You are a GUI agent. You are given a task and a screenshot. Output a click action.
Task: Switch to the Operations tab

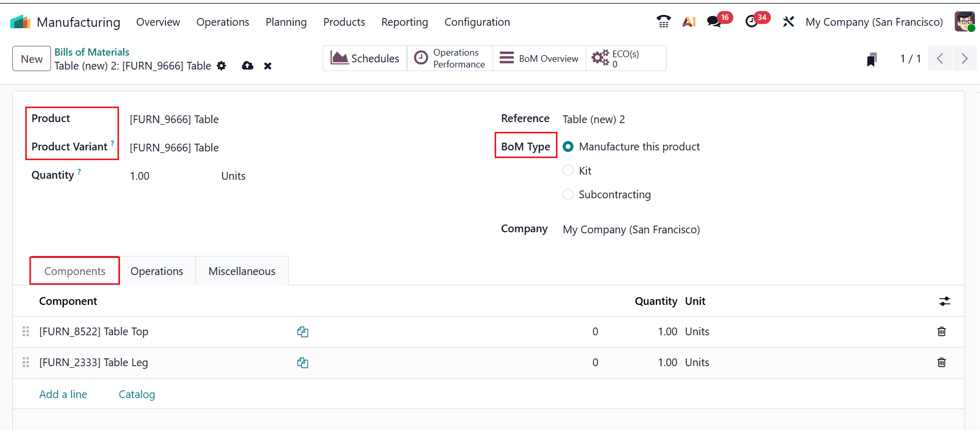pyautogui.click(x=157, y=271)
